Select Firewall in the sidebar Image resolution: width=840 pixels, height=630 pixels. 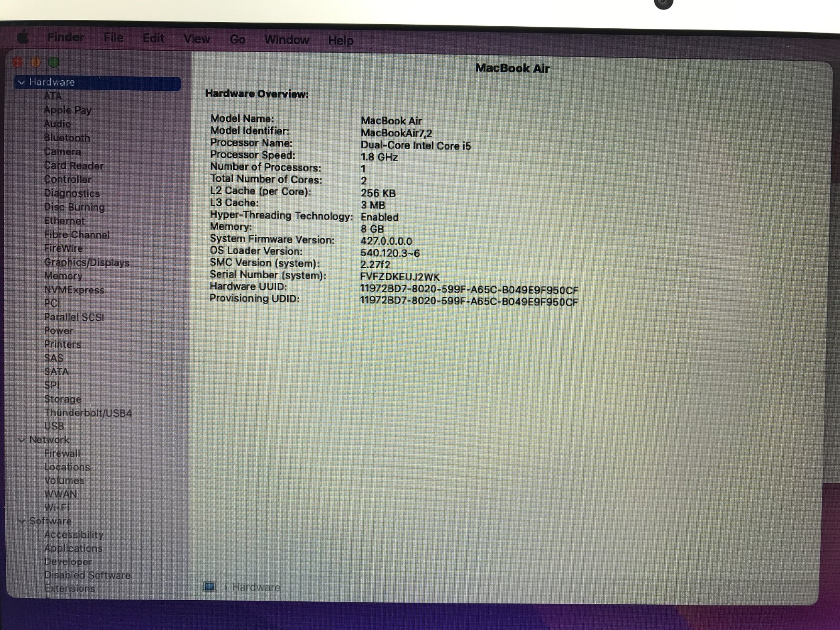pos(62,454)
